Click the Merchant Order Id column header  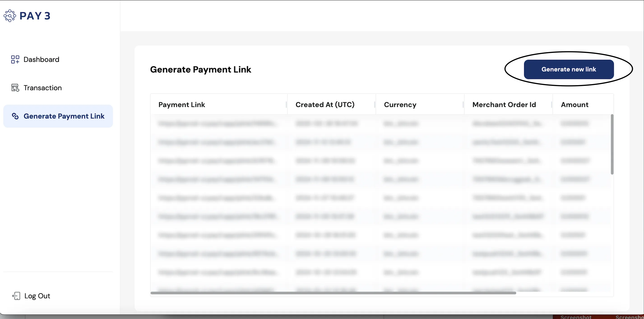coord(509,104)
